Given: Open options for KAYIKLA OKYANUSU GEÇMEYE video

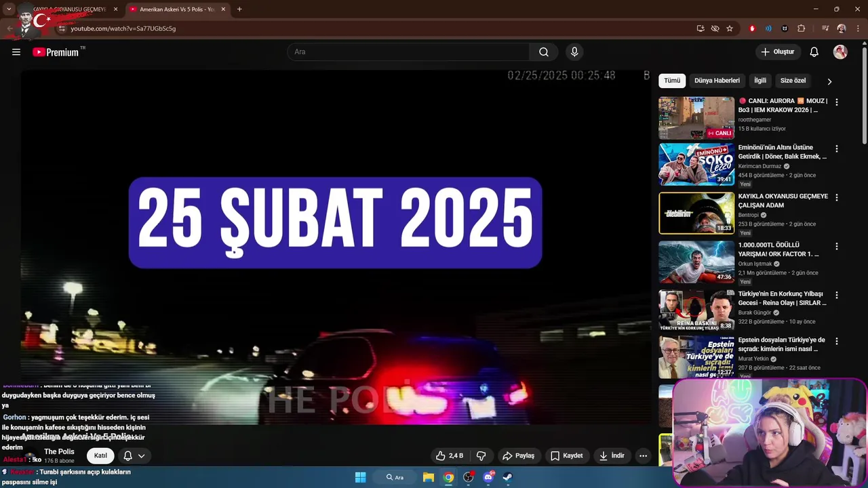Looking at the screenshot, I should 836,197.
